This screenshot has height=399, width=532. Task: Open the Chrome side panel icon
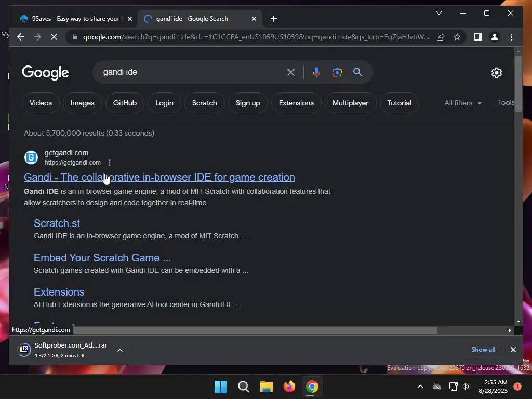click(478, 37)
